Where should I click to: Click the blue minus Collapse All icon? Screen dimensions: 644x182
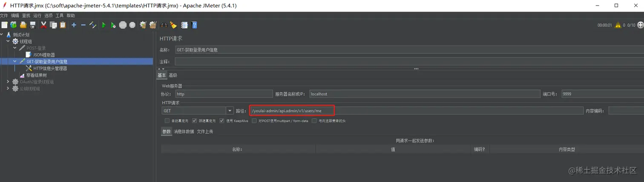[83, 25]
